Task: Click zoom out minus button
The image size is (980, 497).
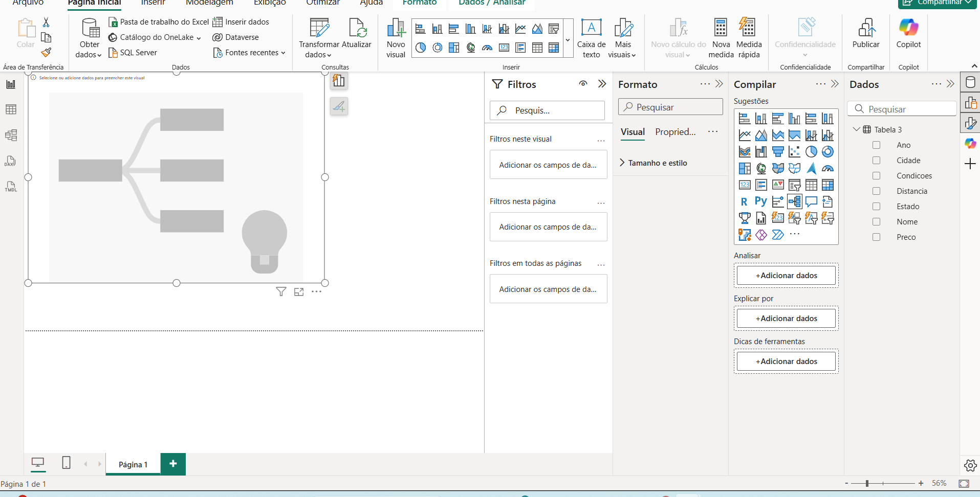Action: click(847, 483)
